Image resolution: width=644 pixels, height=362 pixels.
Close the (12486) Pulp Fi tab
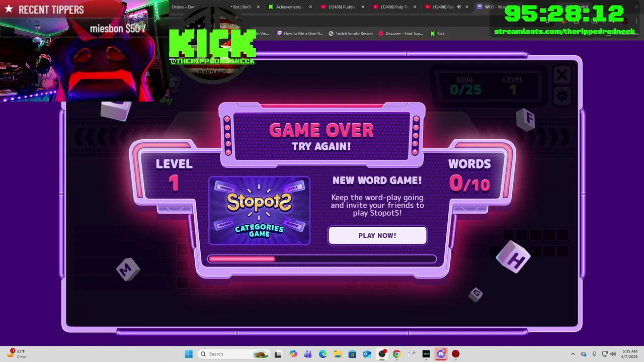pyautogui.click(x=415, y=7)
